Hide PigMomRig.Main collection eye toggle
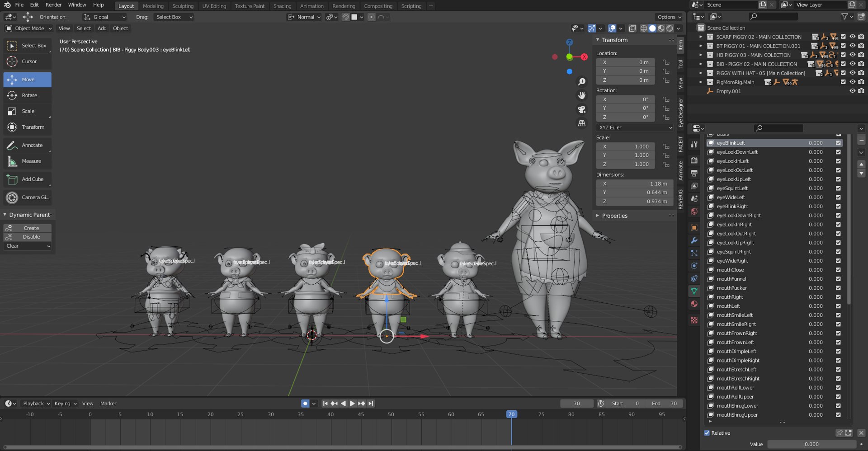Image resolution: width=868 pixels, height=451 pixels. click(852, 82)
